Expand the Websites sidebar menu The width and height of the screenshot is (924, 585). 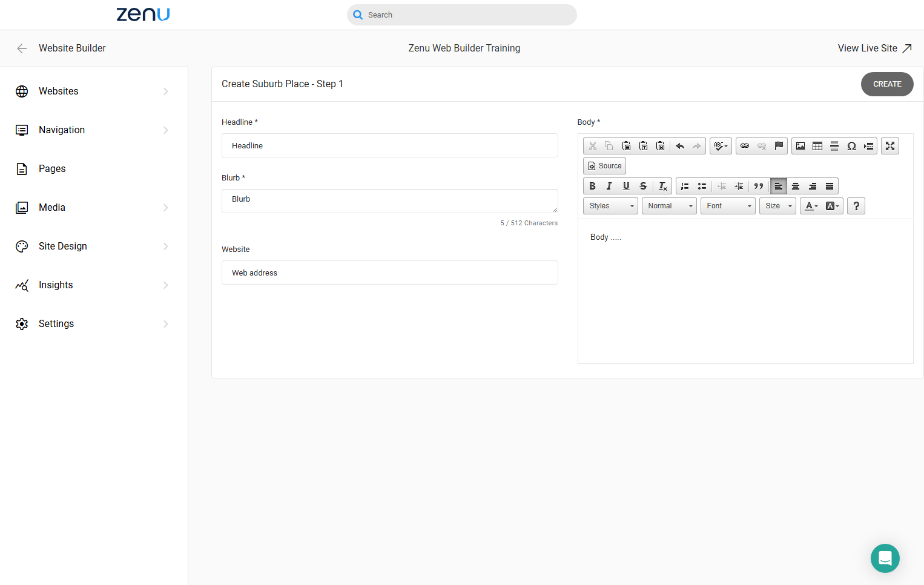93,91
